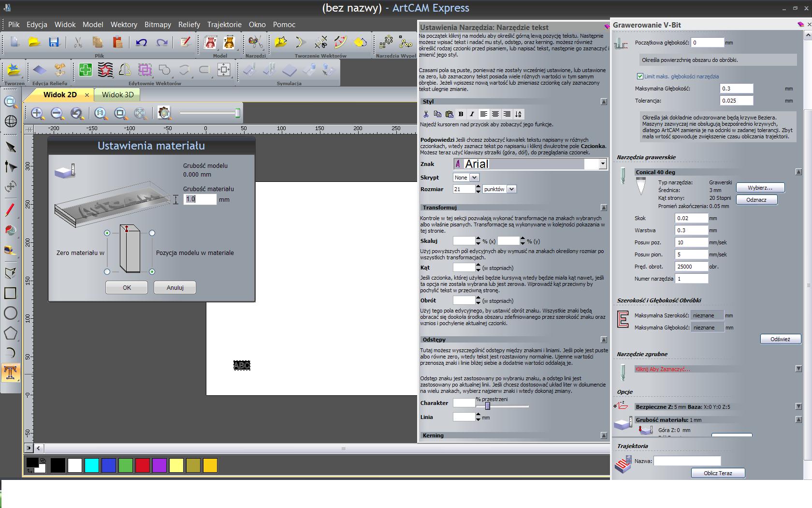Screen dimensions: 812x508
Task: Collapse the Transformuj section
Action: (x=604, y=208)
